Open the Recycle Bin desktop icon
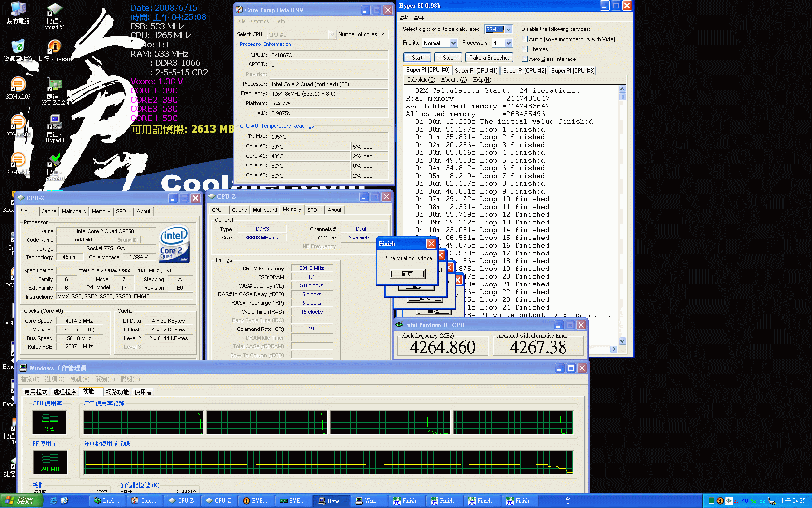Viewport: 812px width, 508px height. [x=18, y=51]
